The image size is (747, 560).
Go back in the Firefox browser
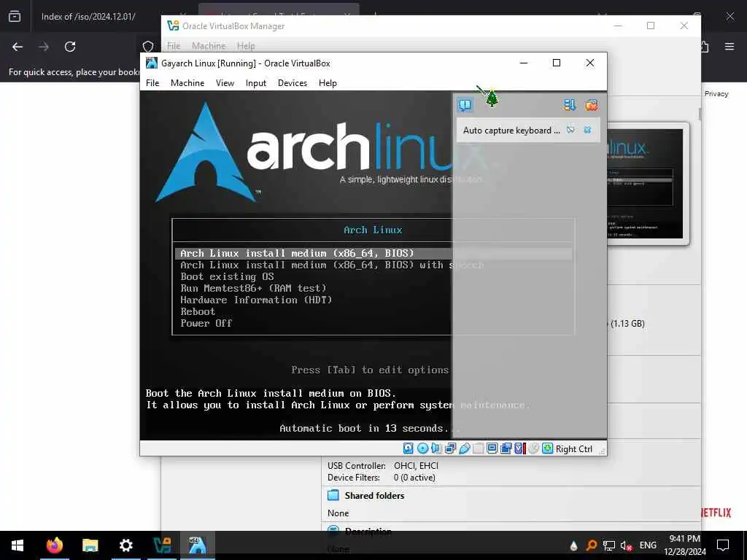coord(18,47)
